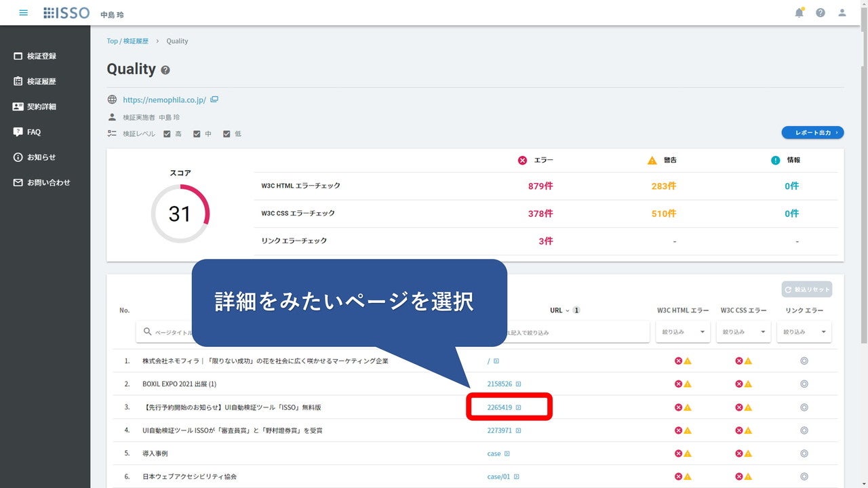Click the external link icon next to case/01
This screenshot has width=868, height=488.
click(x=517, y=476)
